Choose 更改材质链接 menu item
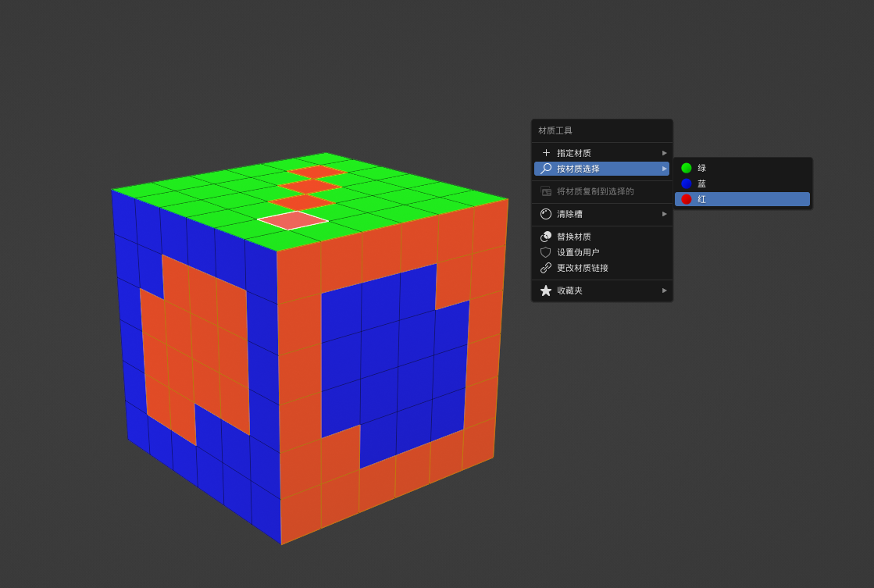874x588 pixels. [x=602, y=268]
